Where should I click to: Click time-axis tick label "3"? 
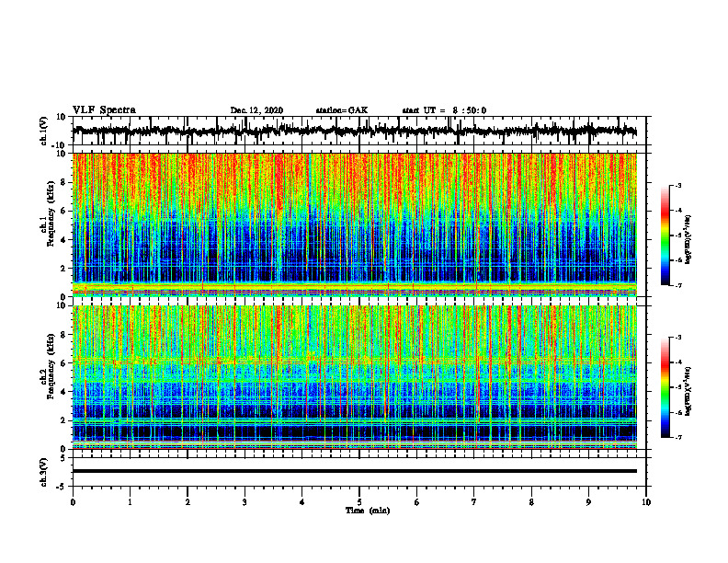[245, 502]
